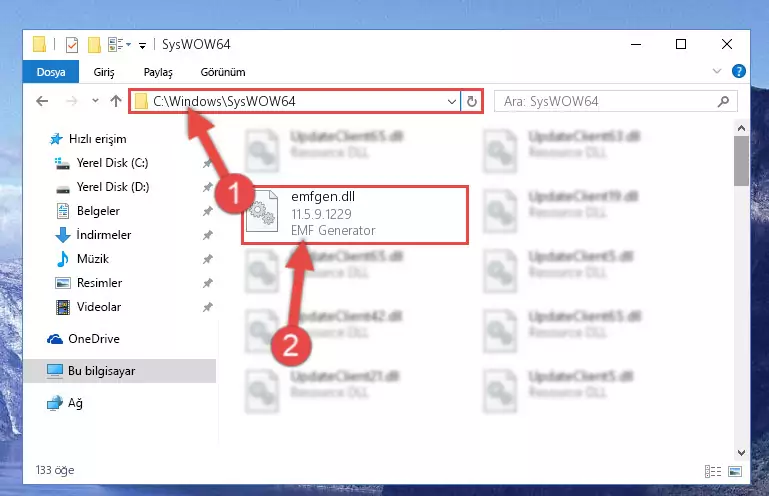Open Yerel Disk (C:) in sidebar
Image resolution: width=769 pixels, height=496 pixels.
[x=102, y=163]
